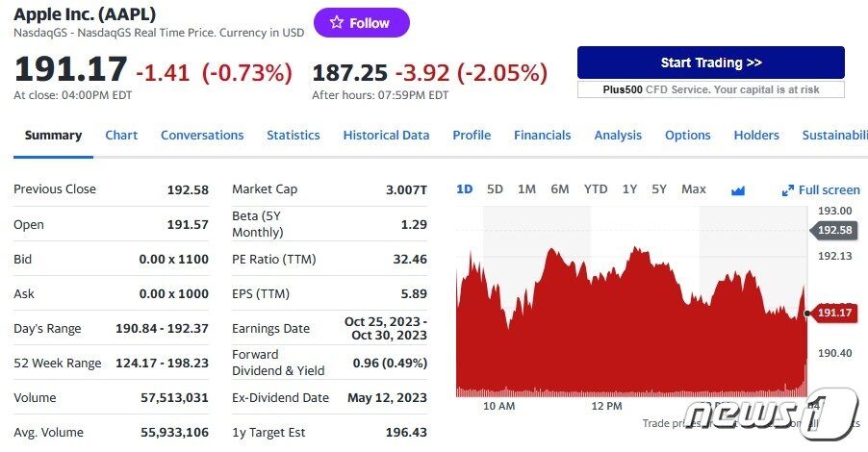Select the 1M chart range
This screenshot has width=868, height=452.
click(526, 189)
